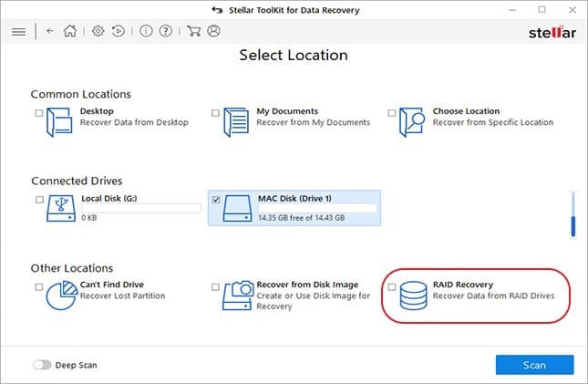Click "Create or Use Disk Image for Recovery" text
The height and width of the screenshot is (384, 588).
[313, 301]
